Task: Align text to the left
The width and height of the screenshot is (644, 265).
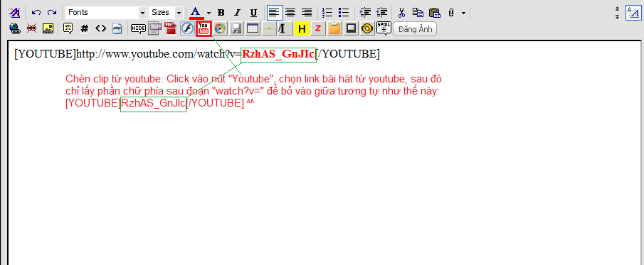Action: click(x=275, y=13)
